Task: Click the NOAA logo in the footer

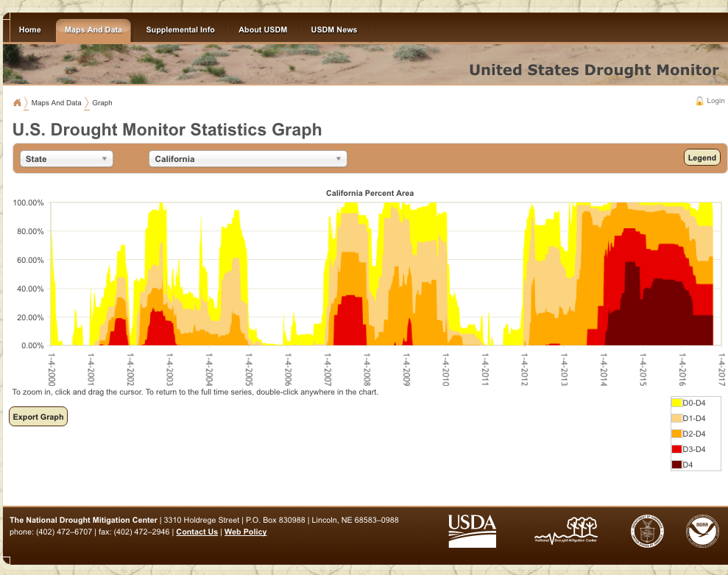Action: coord(702,530)
